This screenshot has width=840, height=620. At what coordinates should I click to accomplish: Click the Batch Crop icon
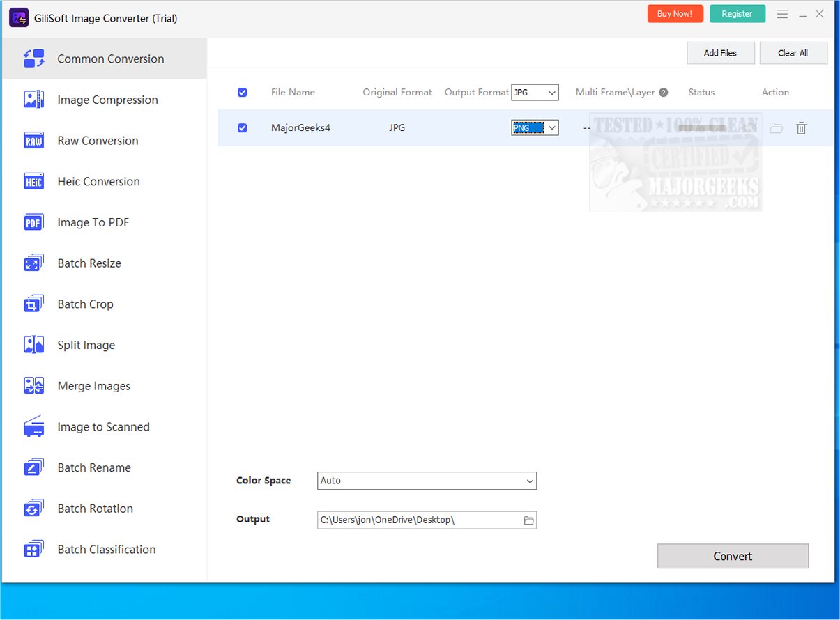(x=34, y=304)
